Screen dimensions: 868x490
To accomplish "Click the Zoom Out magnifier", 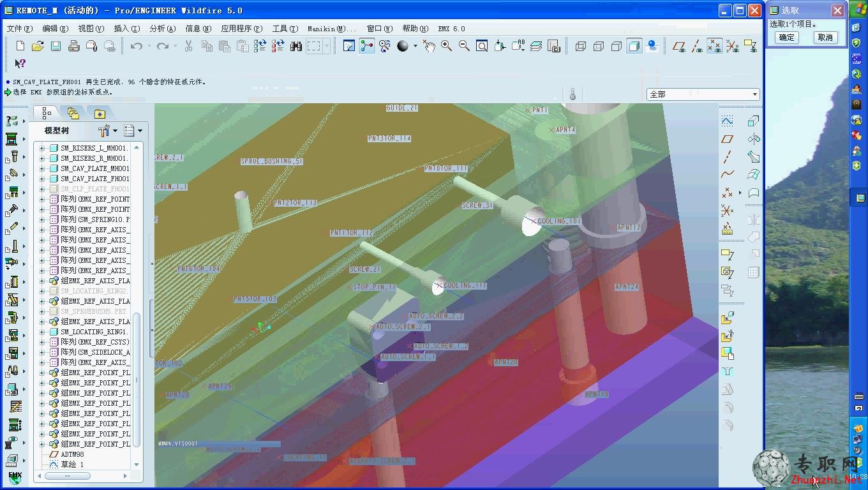I will 464,46.
